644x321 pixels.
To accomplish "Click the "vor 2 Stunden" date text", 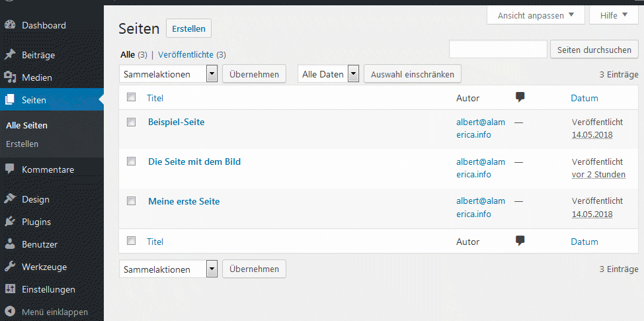I will click(x=598, y=174).
